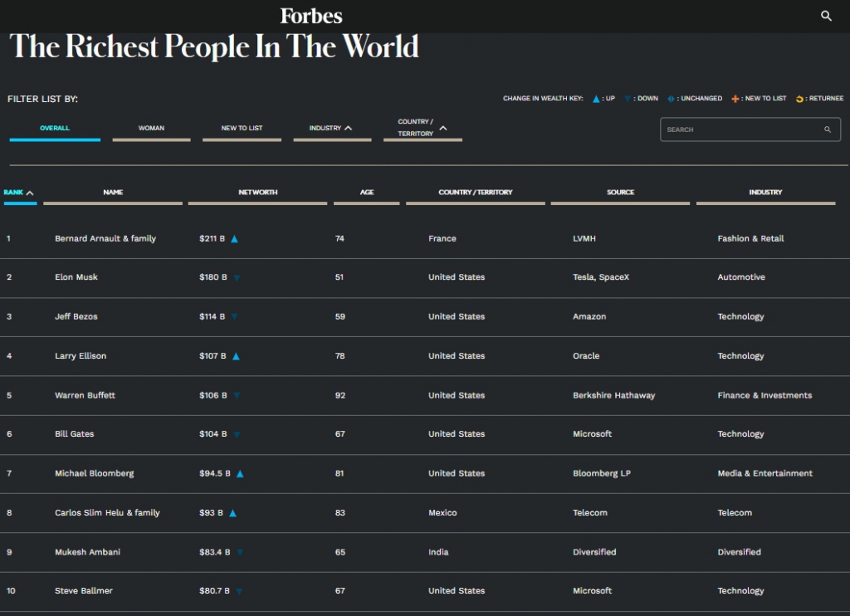Open Bernard Arnault & family profile
850x616 pixels.
[105, 238]
